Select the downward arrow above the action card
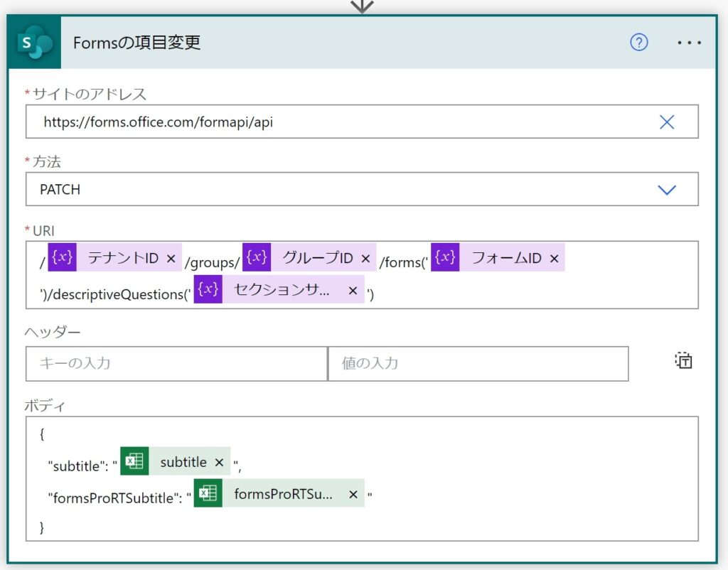Viewport: 728px width, 570px height. pyautogui.click(x=363, y=6)
